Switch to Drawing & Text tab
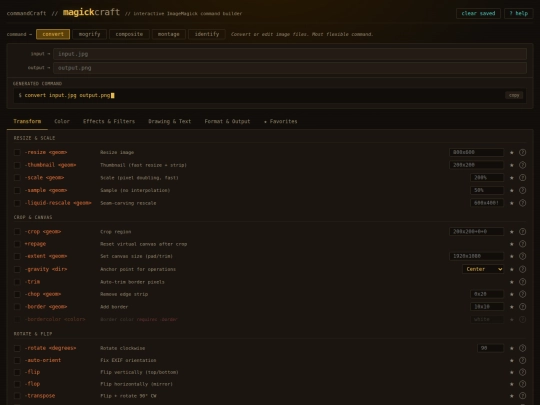Screen dimensions: 540x405 coord(169,121)
